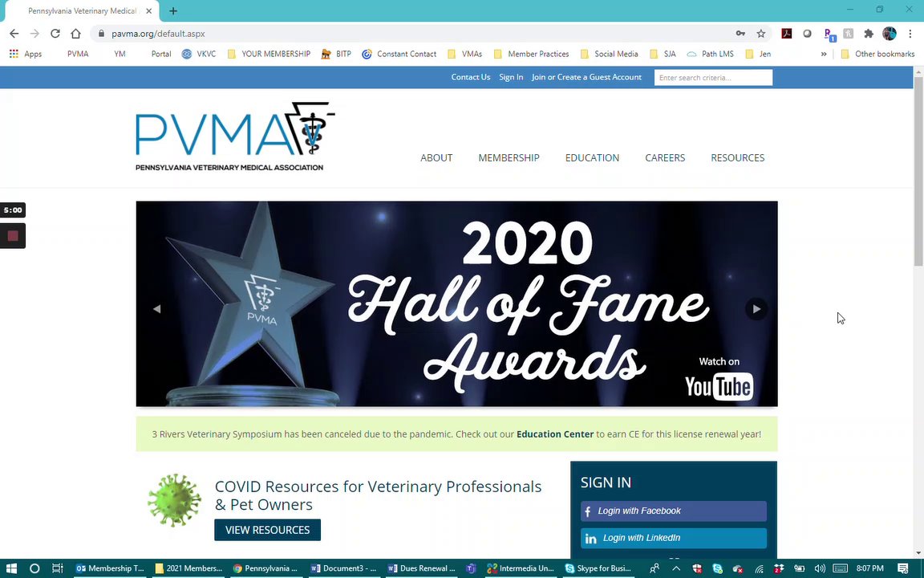Open Cortana search circle
Screen dimensions: 924x578
click(x=34, y=568)
